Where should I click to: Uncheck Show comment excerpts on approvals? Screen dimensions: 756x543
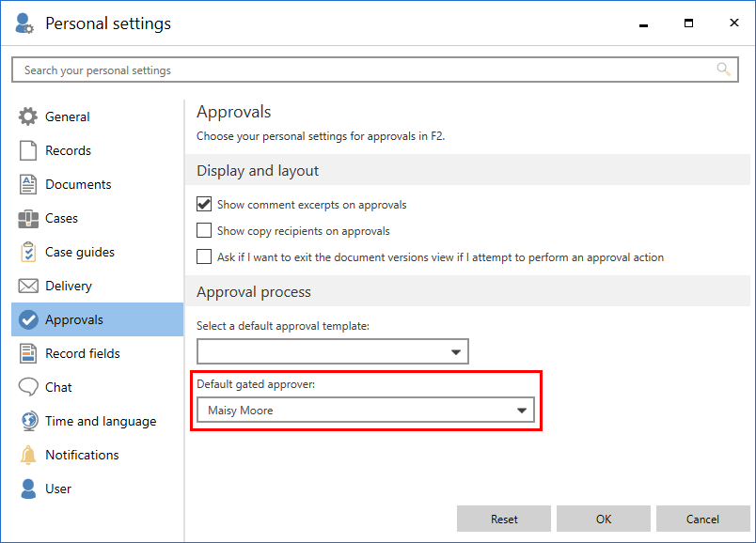pos(204,205)
